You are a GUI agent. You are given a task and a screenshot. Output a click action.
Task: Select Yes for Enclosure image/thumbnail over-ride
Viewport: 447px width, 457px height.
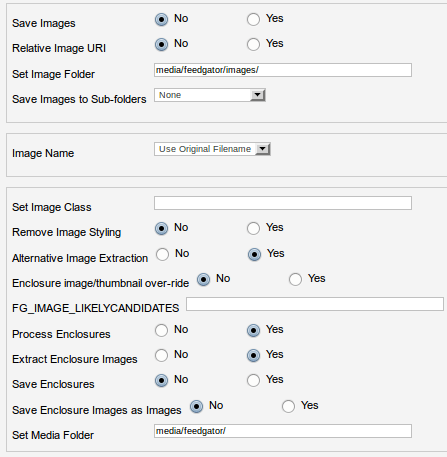point(295,279)
